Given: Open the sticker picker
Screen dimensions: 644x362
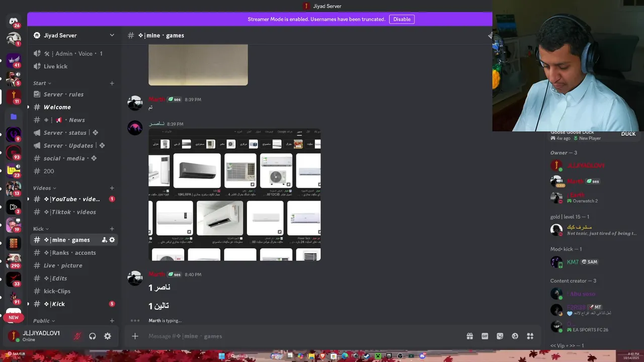Looking at the screenshot, I should click(x=500, y=336).
